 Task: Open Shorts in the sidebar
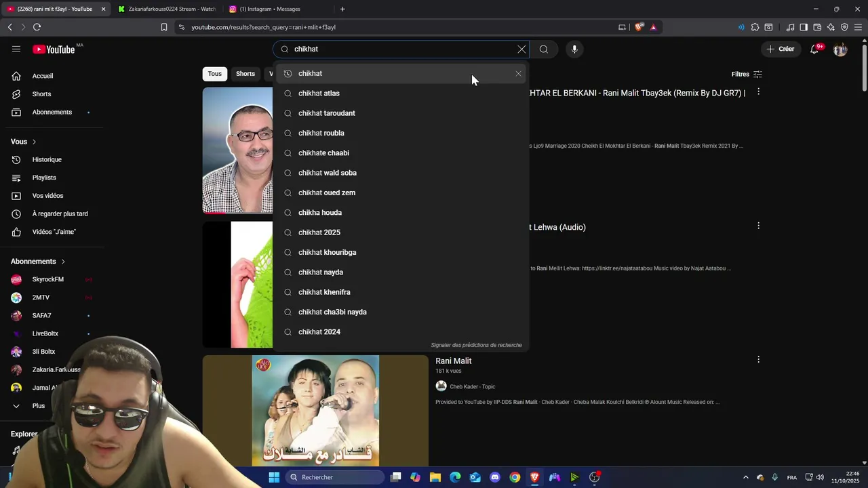pos(52,94)
